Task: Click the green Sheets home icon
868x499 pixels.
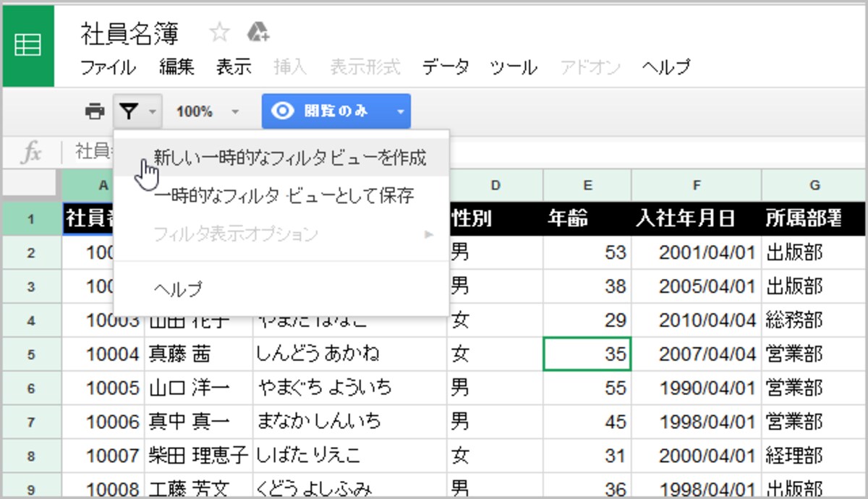Action: tap(27, 46)
